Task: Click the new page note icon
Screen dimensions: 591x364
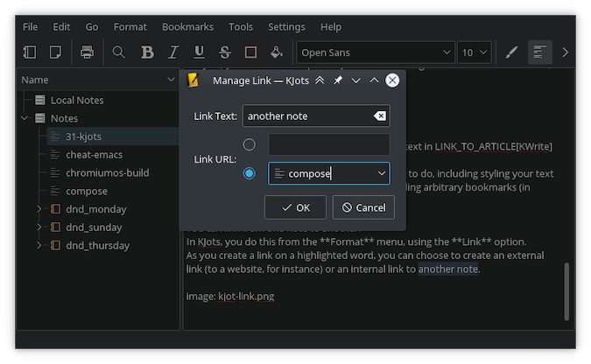Action: pos(55,52)
